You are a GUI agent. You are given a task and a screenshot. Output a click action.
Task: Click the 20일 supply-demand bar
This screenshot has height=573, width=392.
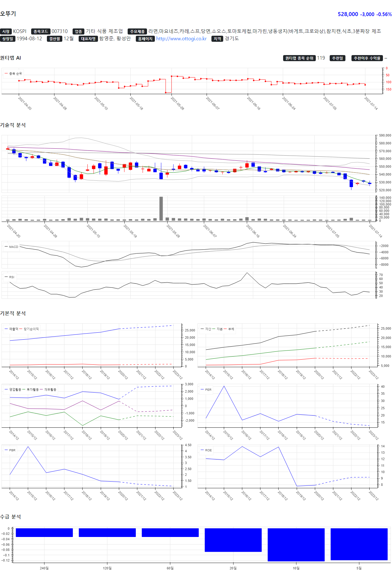(233, 540)
